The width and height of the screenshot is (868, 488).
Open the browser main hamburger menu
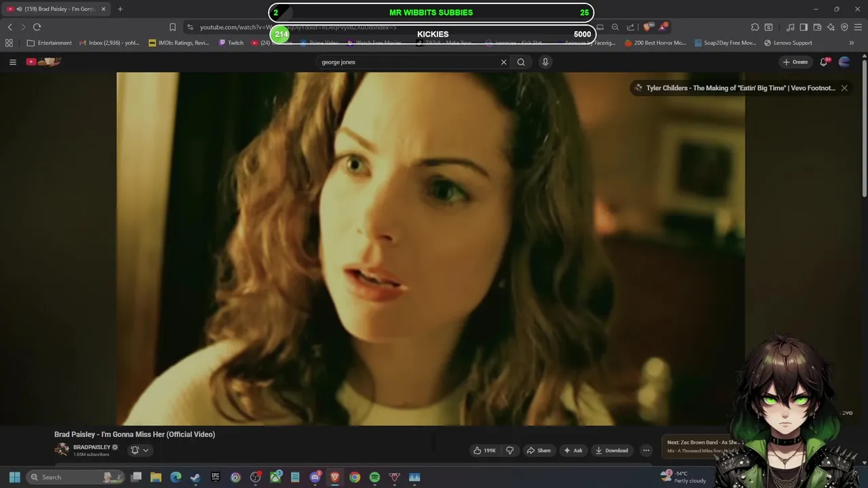point(858,27)
